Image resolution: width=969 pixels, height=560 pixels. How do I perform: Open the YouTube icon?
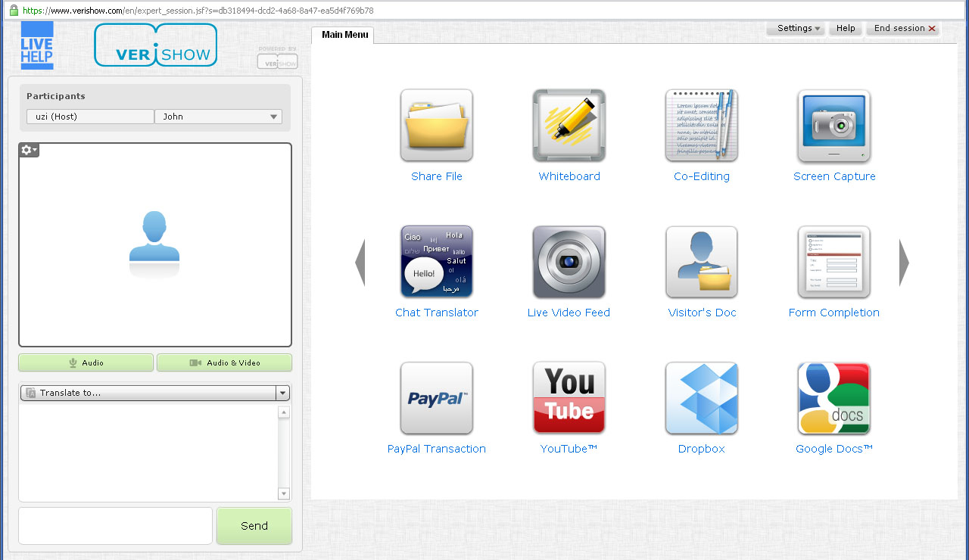click(x=569, y=398)
